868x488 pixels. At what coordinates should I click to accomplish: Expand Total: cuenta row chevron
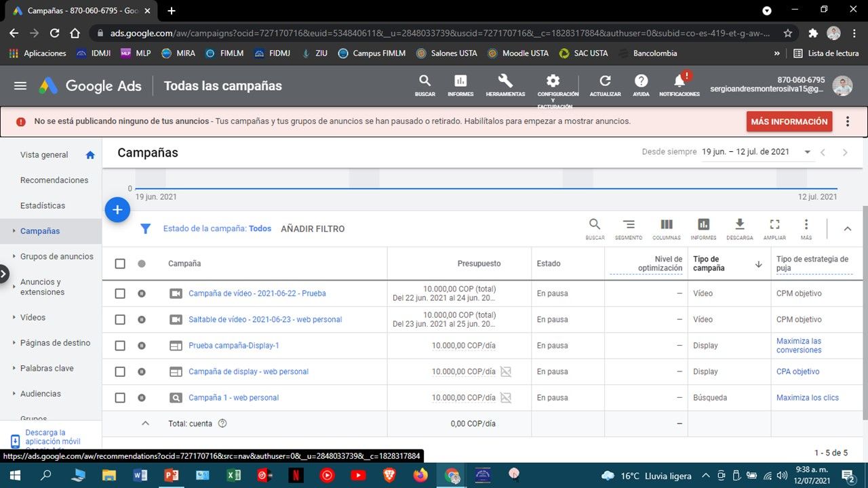(x=144, y=424)
